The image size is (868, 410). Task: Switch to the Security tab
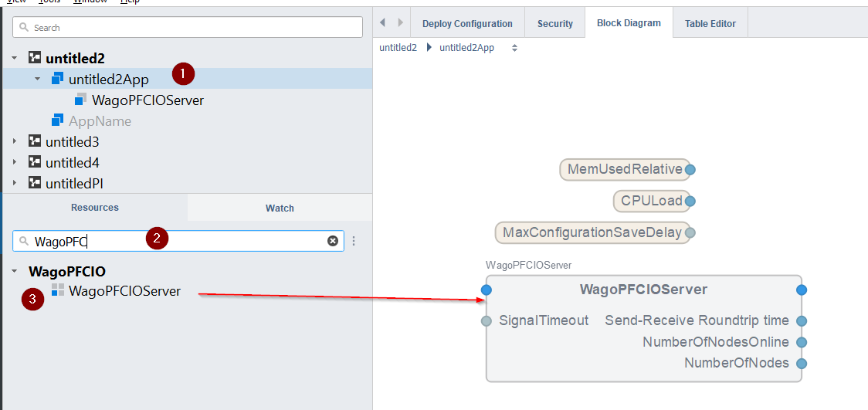[554, 23]
